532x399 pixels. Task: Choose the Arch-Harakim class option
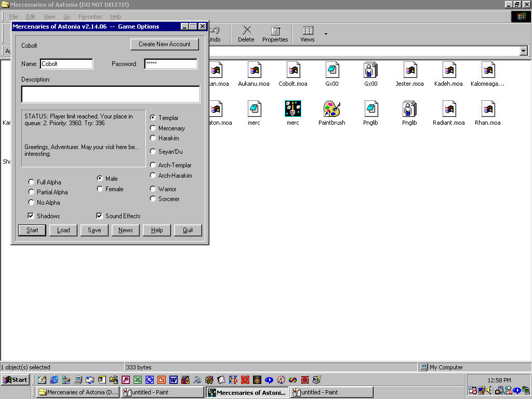pos(153,176)
